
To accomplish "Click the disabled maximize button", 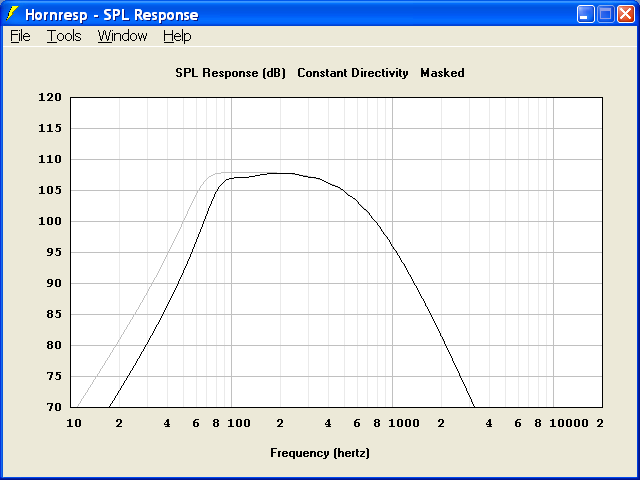I will [606, 14].
